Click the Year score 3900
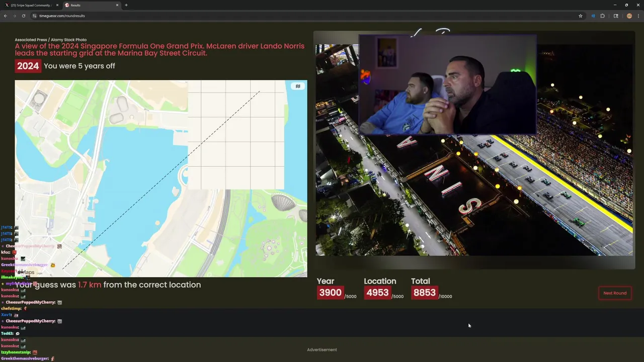Screen dimensions: 644x362 330,293
